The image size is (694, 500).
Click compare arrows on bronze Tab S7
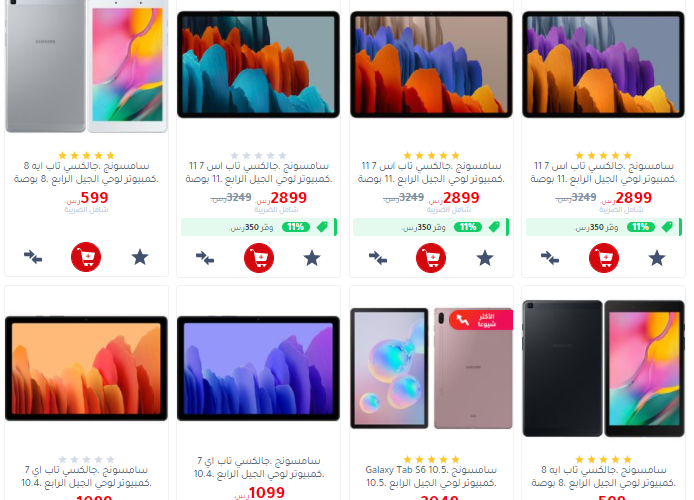378,258
